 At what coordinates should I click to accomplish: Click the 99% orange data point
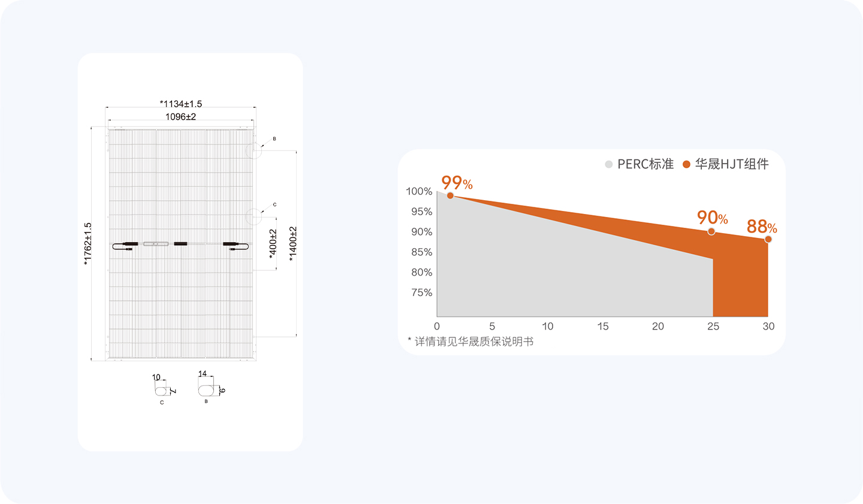(450, 195)
